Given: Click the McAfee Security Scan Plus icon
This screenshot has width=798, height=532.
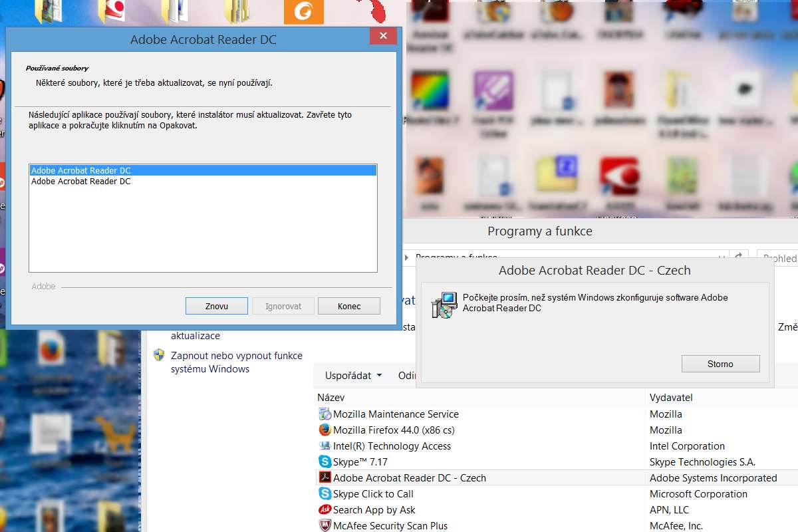Looking at the screenshot, I should click(325, 526).
